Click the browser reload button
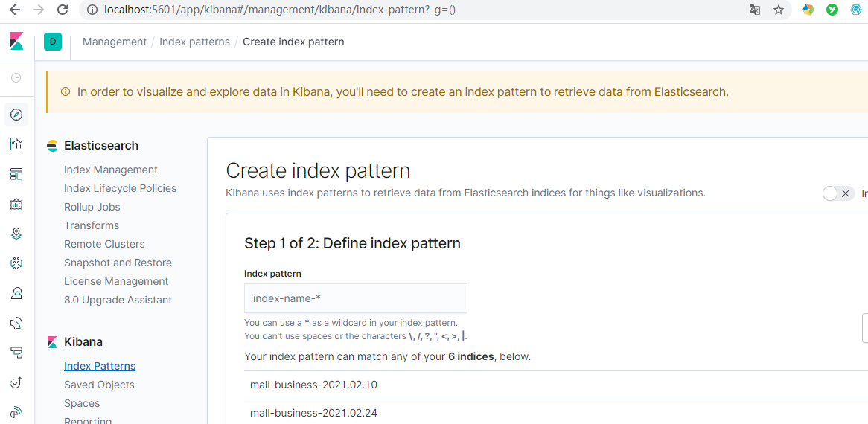This screenshot has height=424, width=868. [63, 10]
